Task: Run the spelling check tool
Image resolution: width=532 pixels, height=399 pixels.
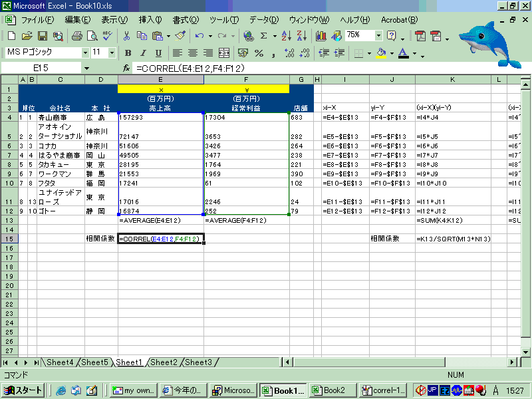Action: coord(107,36)
